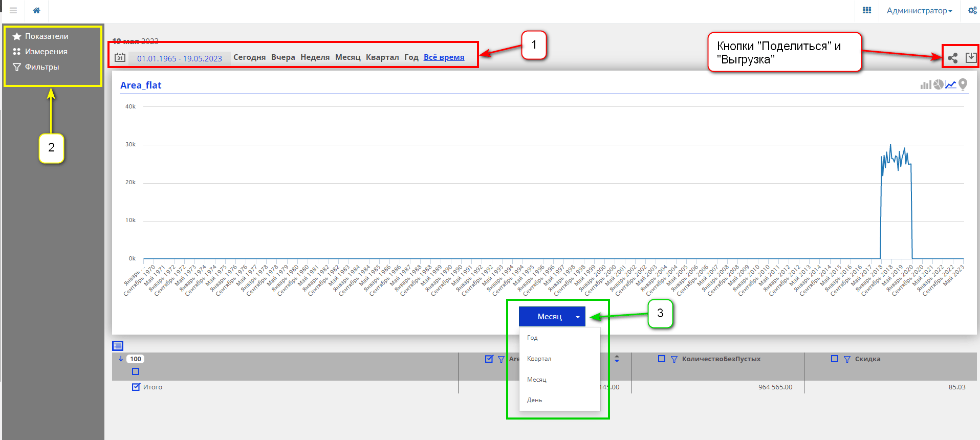Screen dimensions: 980x440
Task: Select the Месяц period in date bar
Action: click(x=348, y=57)
